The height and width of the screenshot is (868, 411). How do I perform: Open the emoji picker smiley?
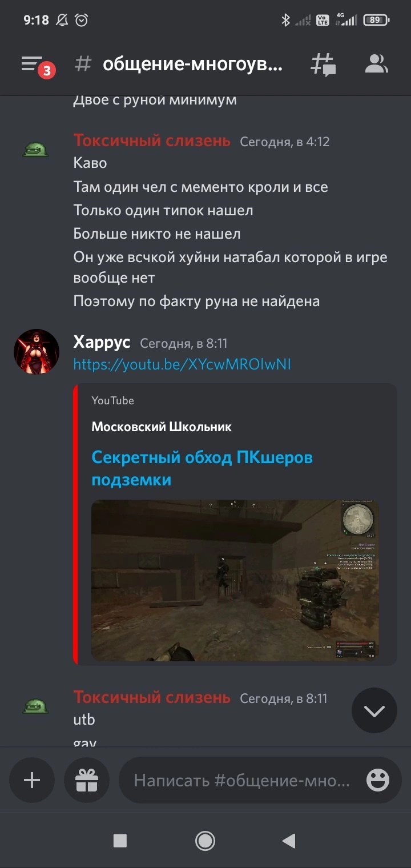[378, 780]
